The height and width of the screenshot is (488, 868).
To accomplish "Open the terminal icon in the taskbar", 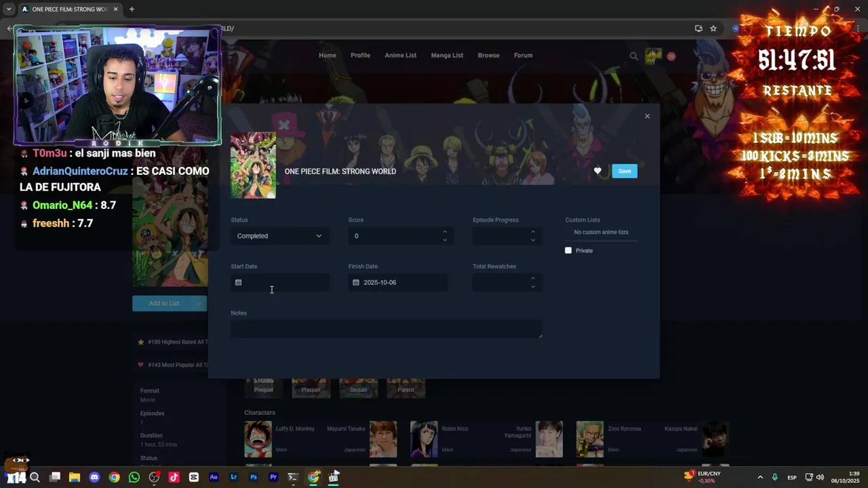I will click(x=293, y=477).
